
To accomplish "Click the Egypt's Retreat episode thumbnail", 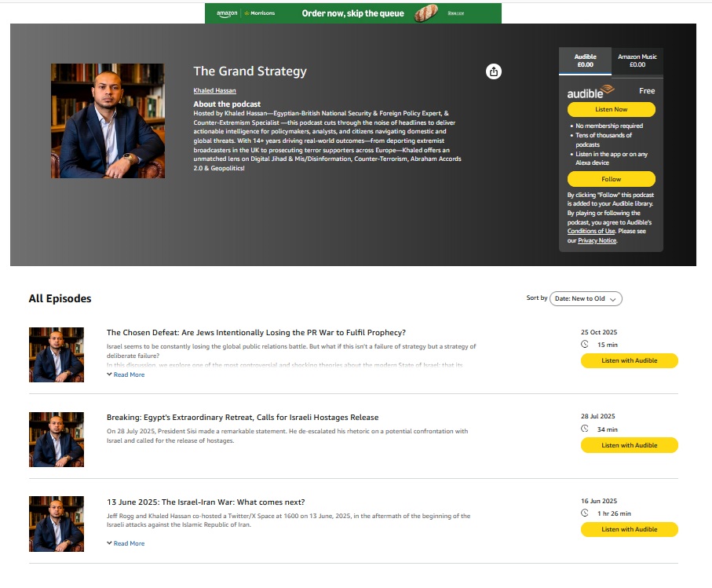I will coord(57,440).
